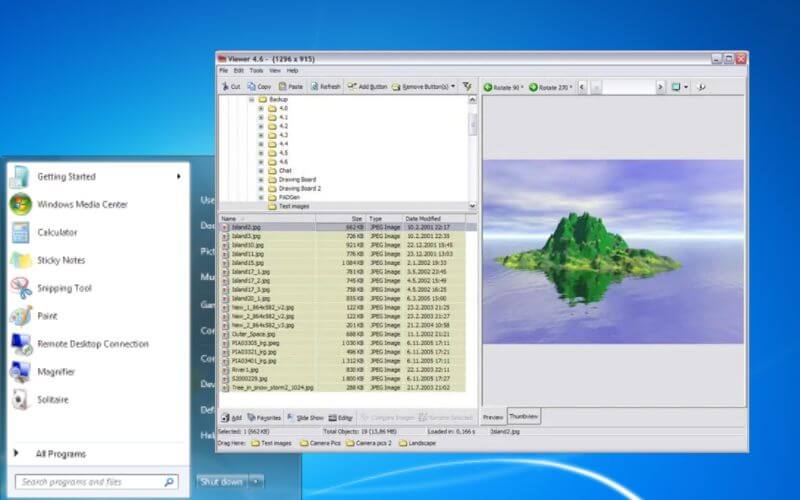Screen dimensions: 800x500
Task: Select River1.jpg in the file list
Action: [246, 369]
